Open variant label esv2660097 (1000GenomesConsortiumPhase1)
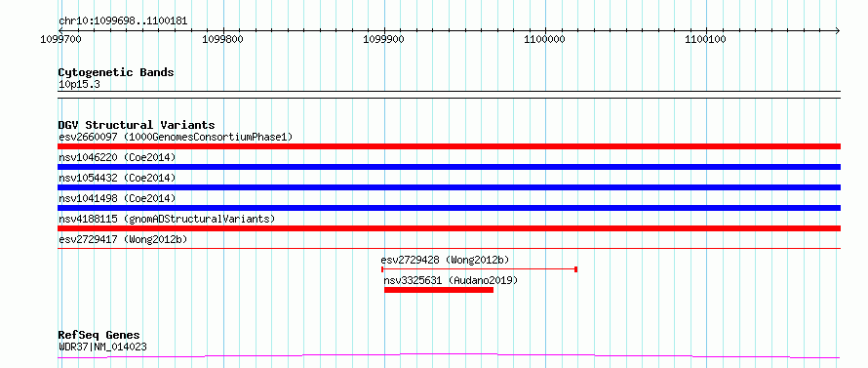Image resolution: width=868 pixels, height=368 pixels. 176,137
